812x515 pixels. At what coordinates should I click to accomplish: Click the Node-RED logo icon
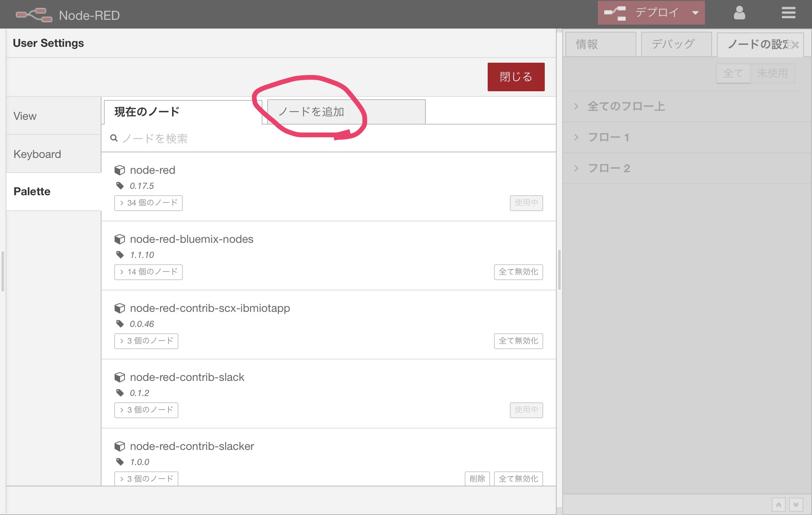click(x=34, y=14)
